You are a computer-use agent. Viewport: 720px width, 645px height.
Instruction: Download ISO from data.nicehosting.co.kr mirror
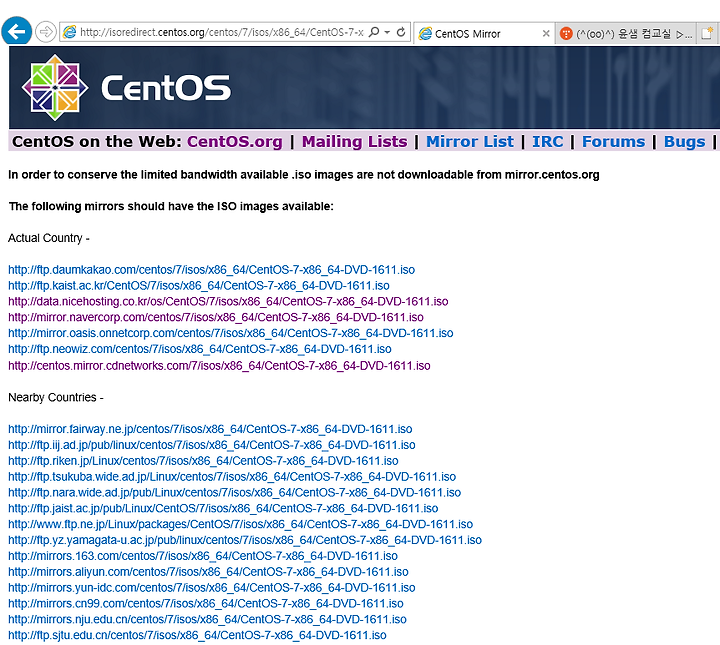tap(228, 301)
